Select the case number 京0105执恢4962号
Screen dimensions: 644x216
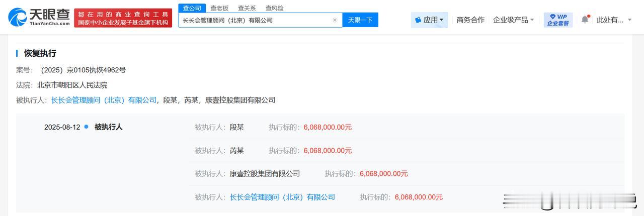(x=84, y=70)
